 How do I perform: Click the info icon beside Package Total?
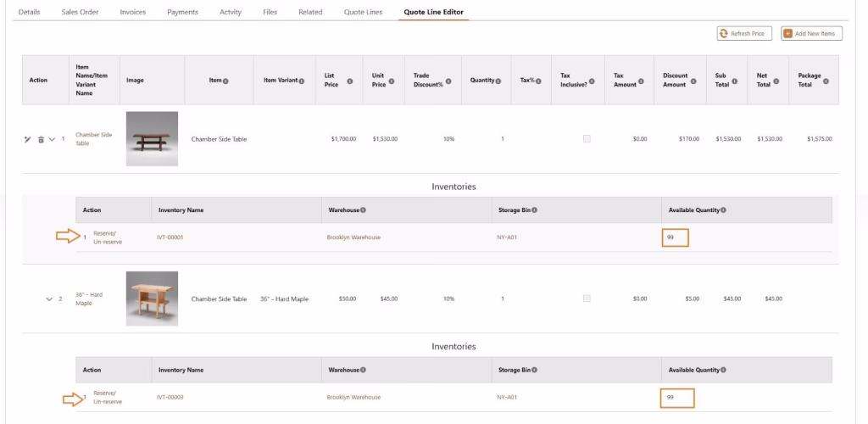click(826, 81)
